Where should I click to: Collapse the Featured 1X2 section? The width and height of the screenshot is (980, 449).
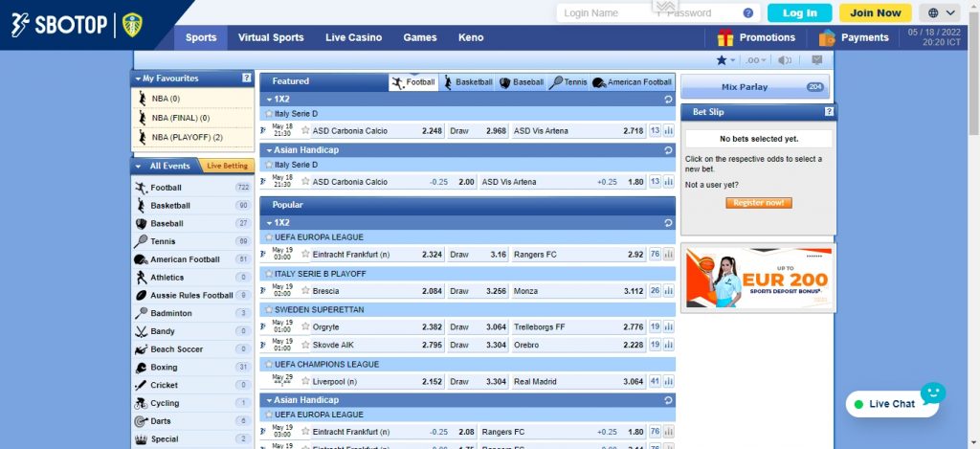(269, 100)
